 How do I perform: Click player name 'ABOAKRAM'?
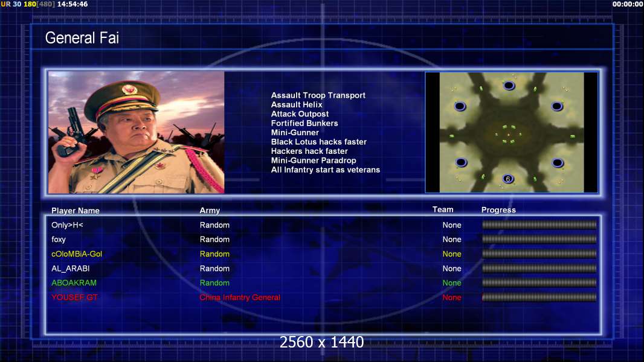pyautogui.click(x=74, y=283)
